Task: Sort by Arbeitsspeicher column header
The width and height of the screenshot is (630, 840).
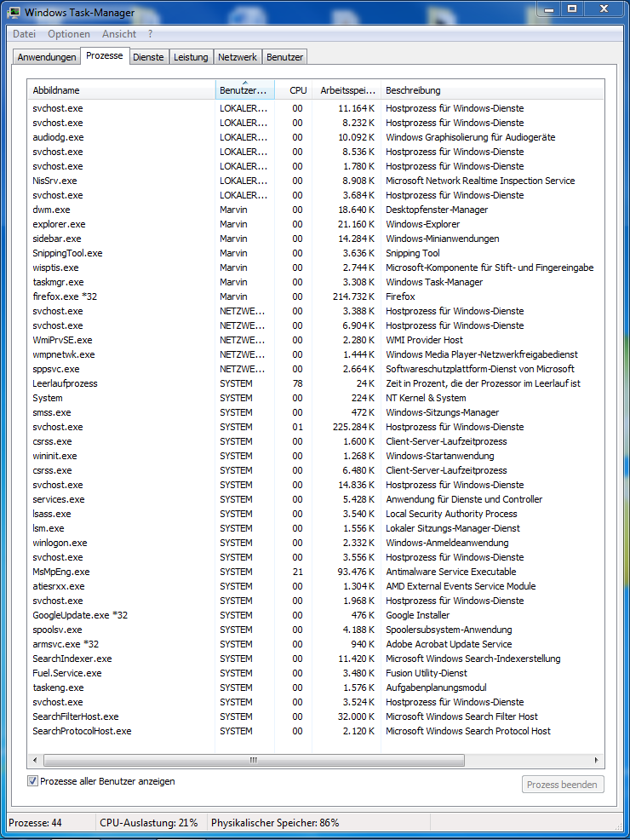Action: [346, 90]
